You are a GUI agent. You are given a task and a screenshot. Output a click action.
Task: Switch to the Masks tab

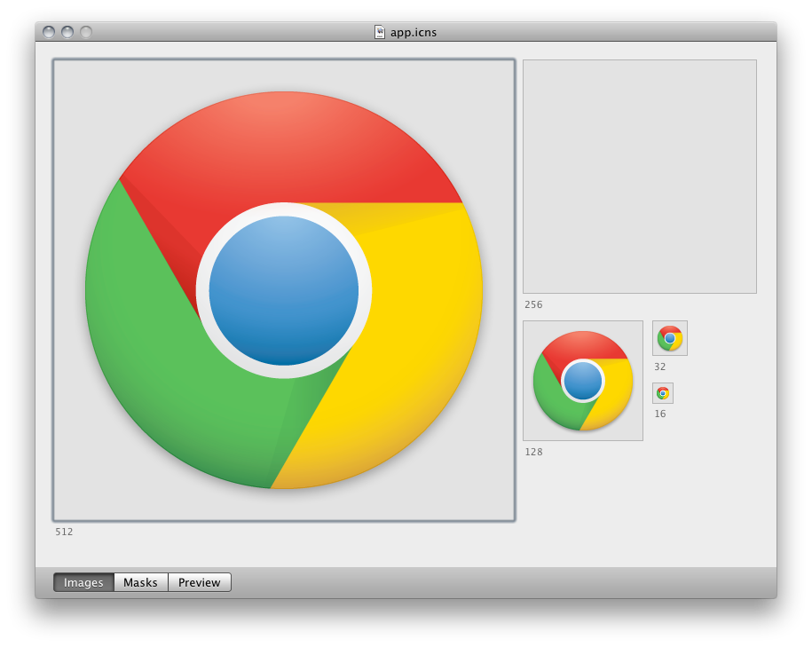tap(140, 582)
